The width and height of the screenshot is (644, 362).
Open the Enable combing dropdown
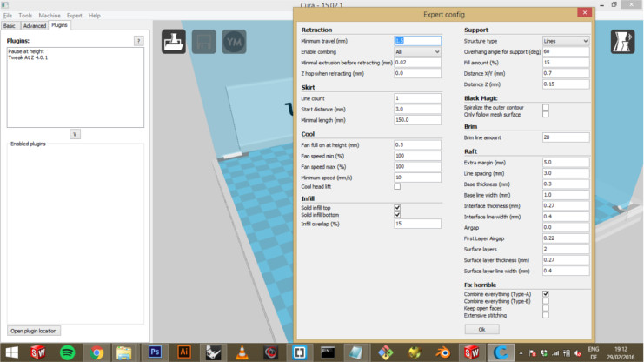[x=417, y=52]
